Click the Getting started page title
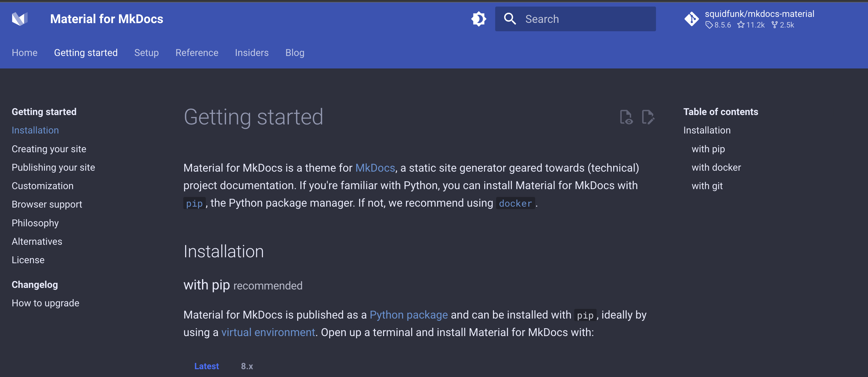 point(254,117)
